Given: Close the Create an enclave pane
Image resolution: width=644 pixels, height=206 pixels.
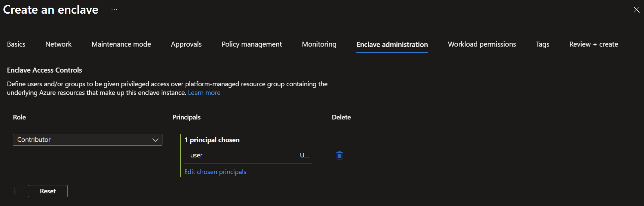Looking at the screenshot, I should (636, 10).
